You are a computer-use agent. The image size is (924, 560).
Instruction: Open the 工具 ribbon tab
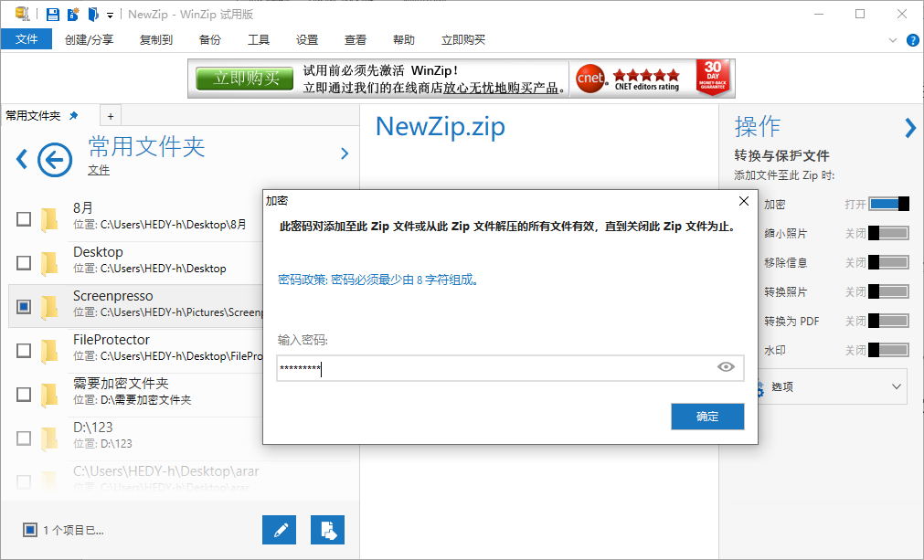259,39
